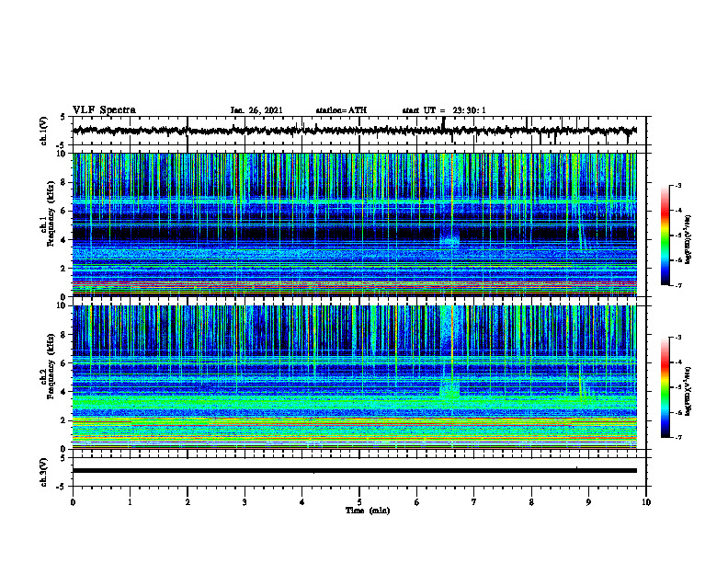
Task: Click the ch.1 emission burst near 4 kHz
Action: click(449, 238)
